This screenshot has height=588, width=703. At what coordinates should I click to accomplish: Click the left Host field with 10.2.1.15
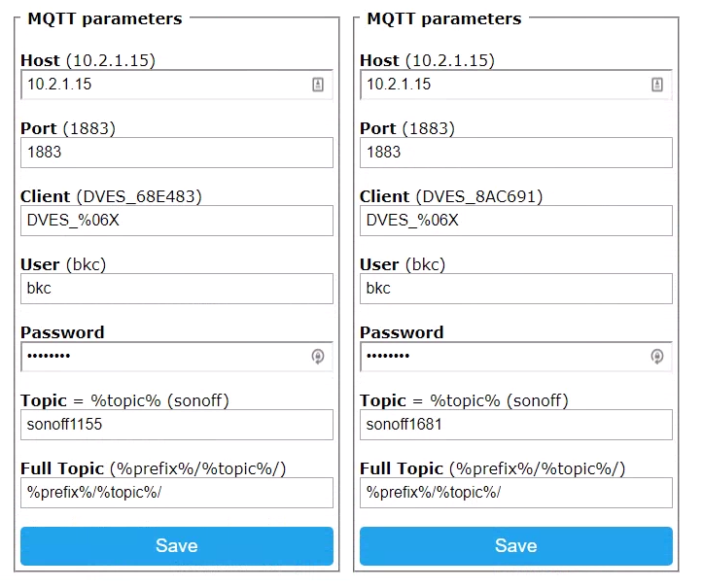(165, 85)
